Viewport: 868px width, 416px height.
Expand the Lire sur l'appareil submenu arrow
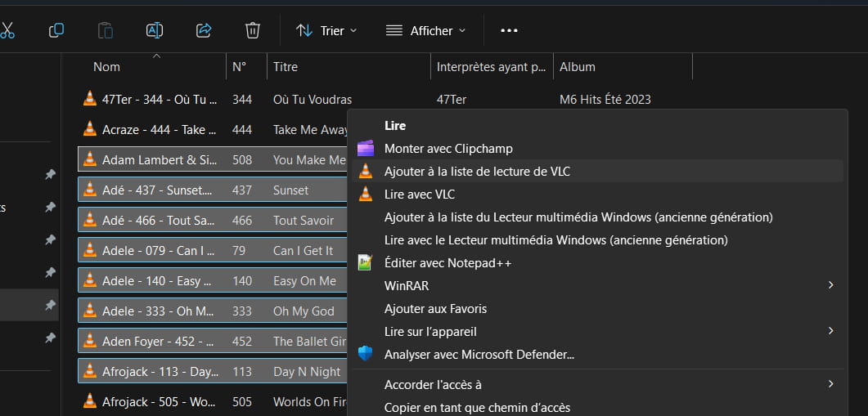coord(830,331)
